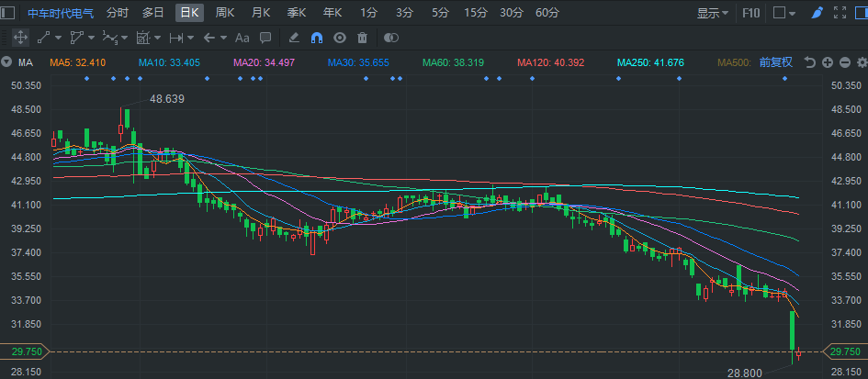Click the overlapping circles overlay icon
Viewport: 868px width, 379px height.
pyautogui.click(x=391, y=38)
